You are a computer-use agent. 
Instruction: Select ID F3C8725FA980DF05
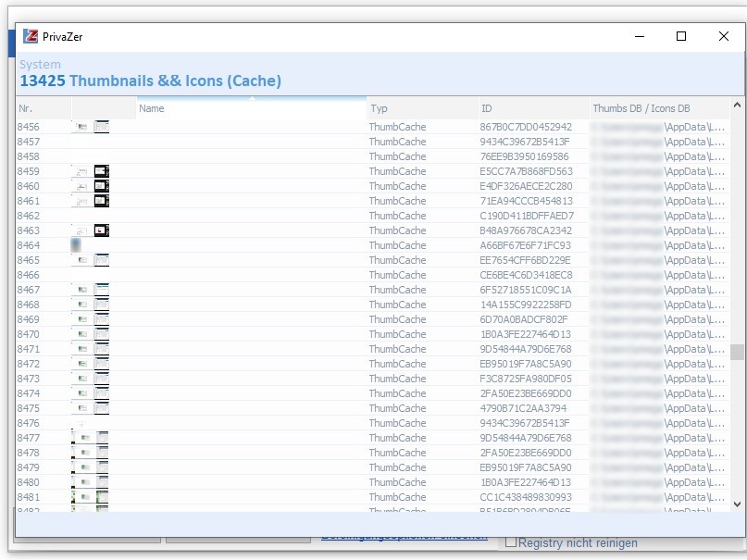click(x=526, y=379)
